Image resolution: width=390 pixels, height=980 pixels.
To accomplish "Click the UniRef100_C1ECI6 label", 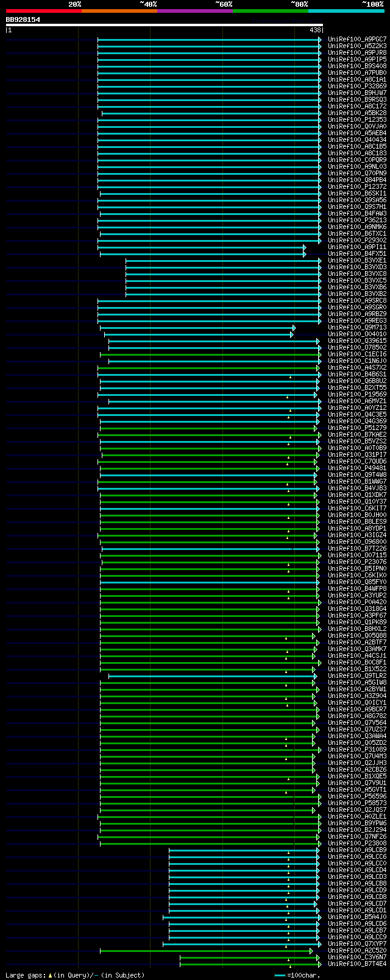I will tap(357, 354).
